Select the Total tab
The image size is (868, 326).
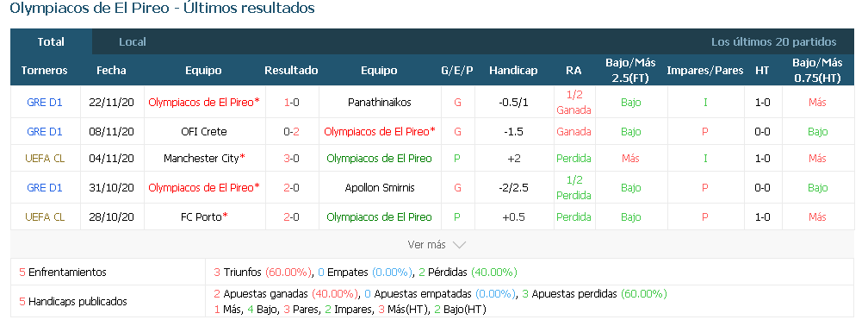[x=51, y=42]
